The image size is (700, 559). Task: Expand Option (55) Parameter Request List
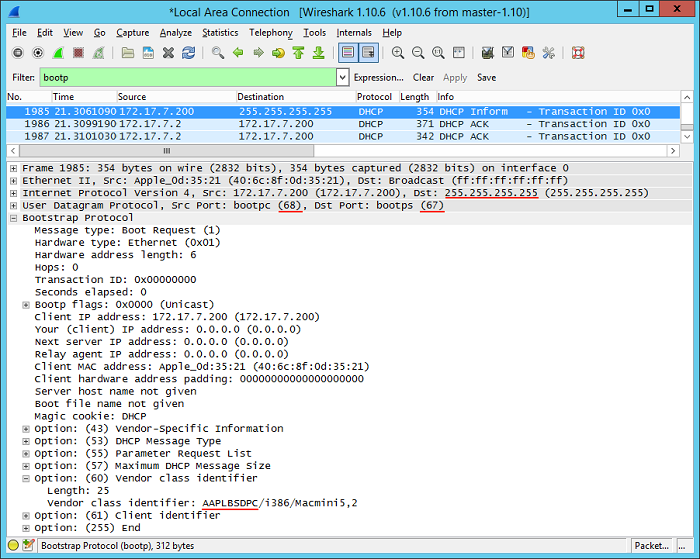[x=26, y=453]
